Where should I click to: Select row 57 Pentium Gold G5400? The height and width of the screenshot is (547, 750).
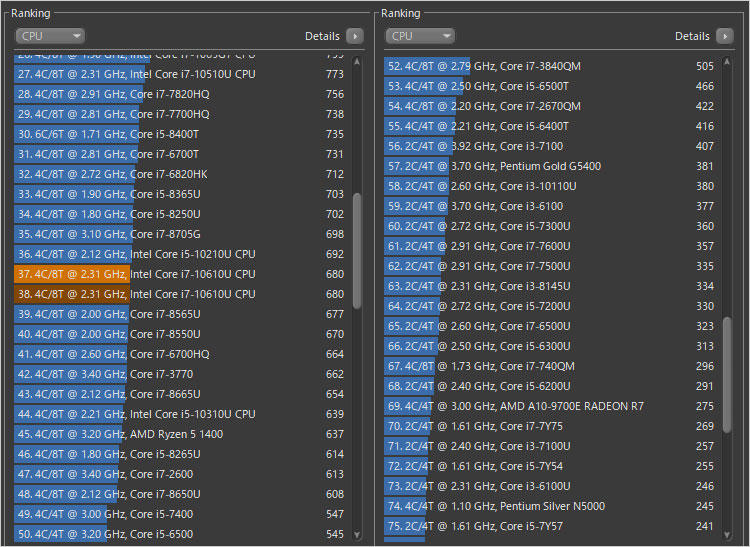pyautogui.click(x=551, y=166)
